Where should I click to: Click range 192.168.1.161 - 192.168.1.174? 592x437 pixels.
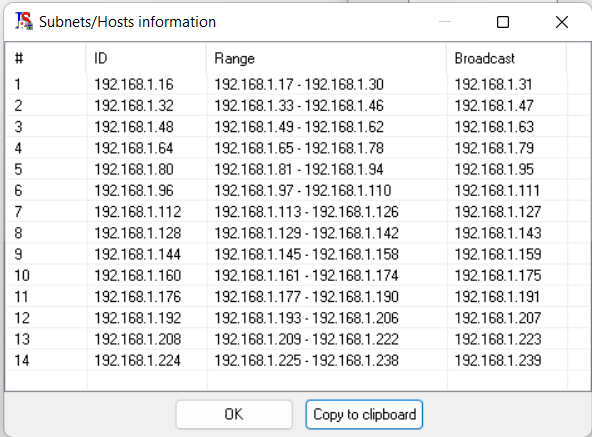tap(307, 275)
